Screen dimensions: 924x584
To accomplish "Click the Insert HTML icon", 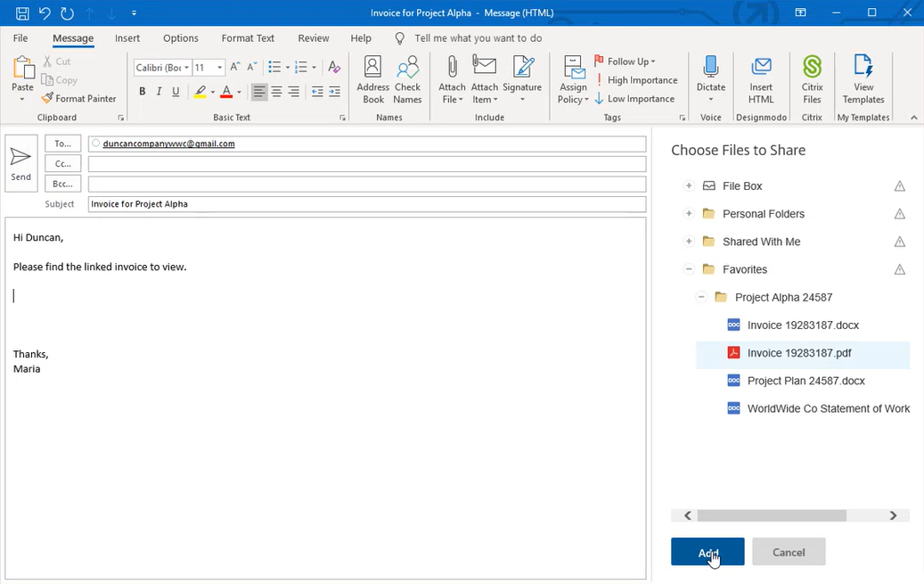I will pyautogui.click(x=761, y=78).
